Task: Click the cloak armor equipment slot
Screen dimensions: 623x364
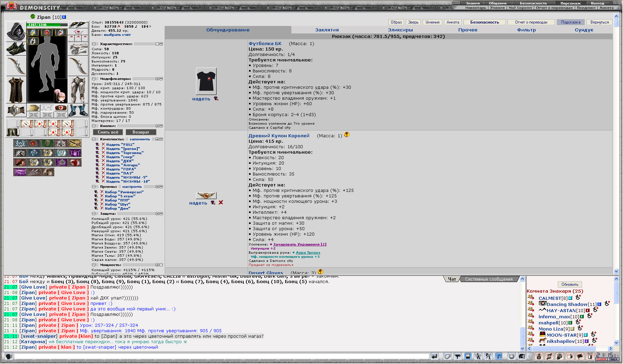Action: [x=16, y=90]
